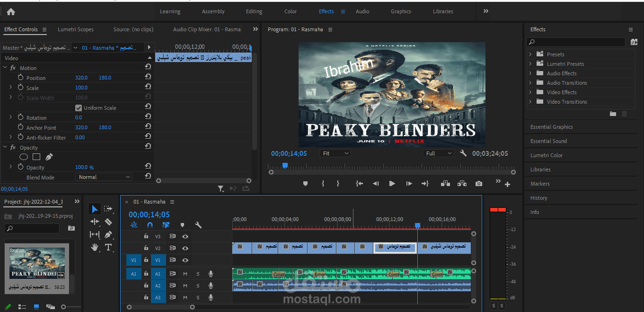The image size is (644, 312).
Task: Create 4-point polygon mask under Opacity
Action: [36, 157]
